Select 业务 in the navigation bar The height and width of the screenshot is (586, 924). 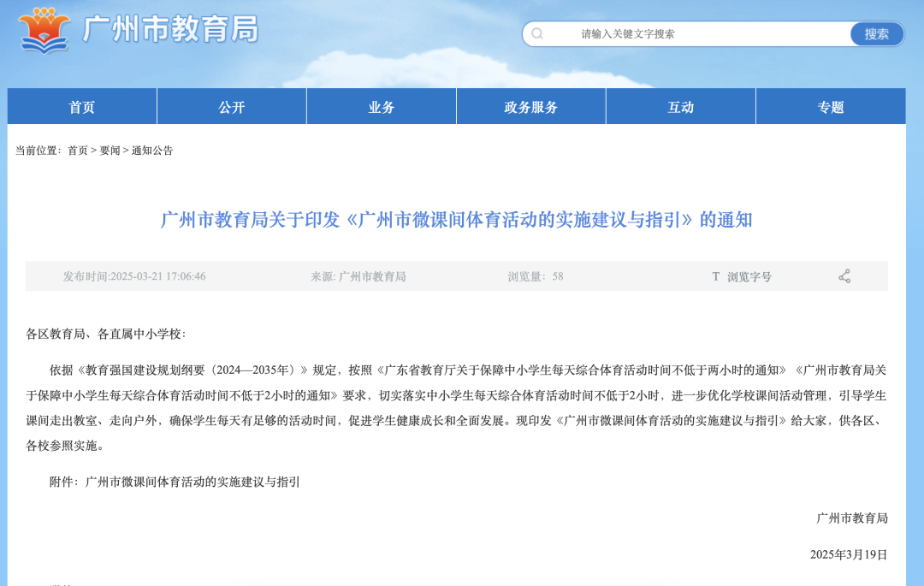tap(382, 107)
